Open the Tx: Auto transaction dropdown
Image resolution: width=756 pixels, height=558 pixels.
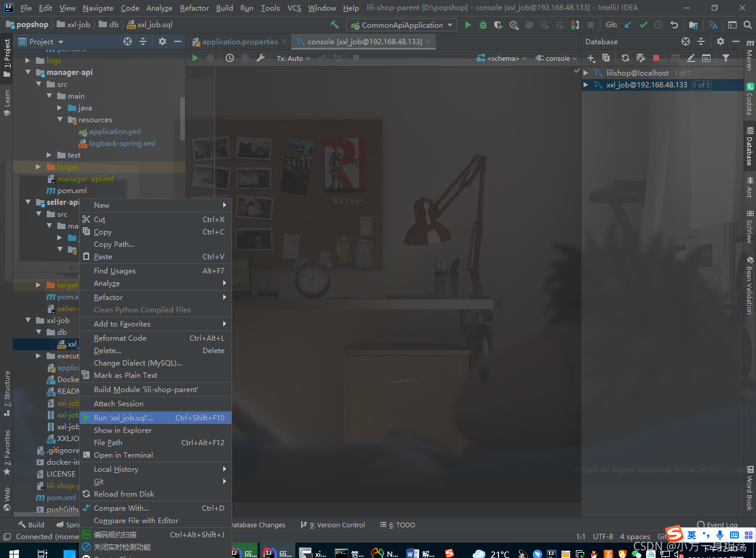[x=293, y=58]
